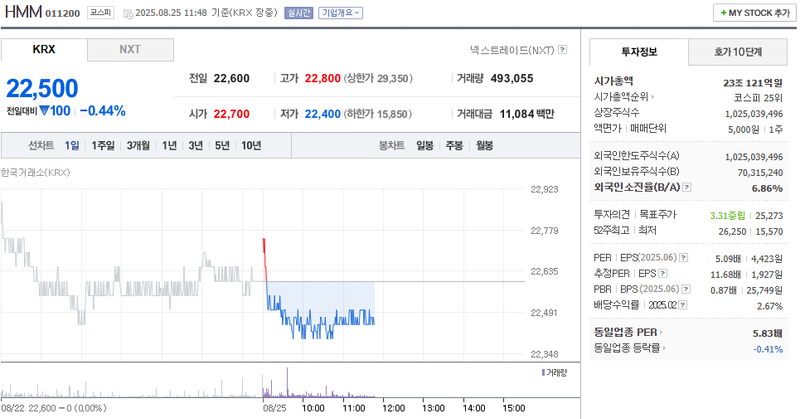Click the 고가 value 22,800
This screenshot has height=419, width=800.
tap(322, 79)
